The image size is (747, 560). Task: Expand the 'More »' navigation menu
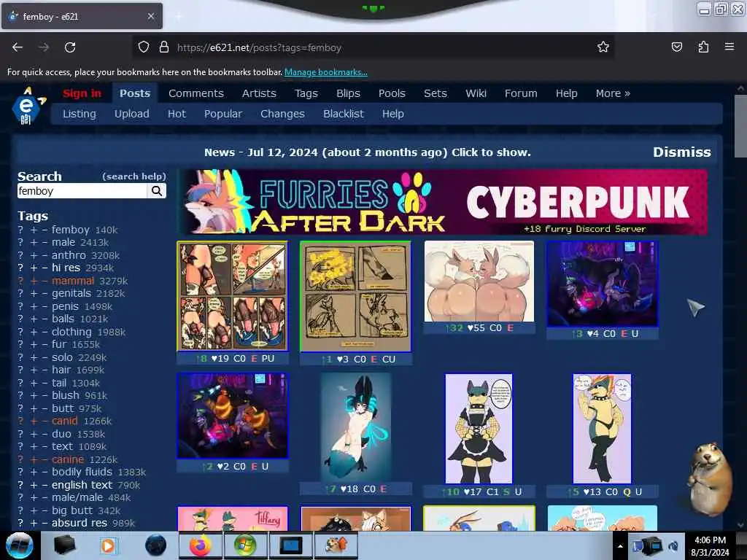point(613,93)
